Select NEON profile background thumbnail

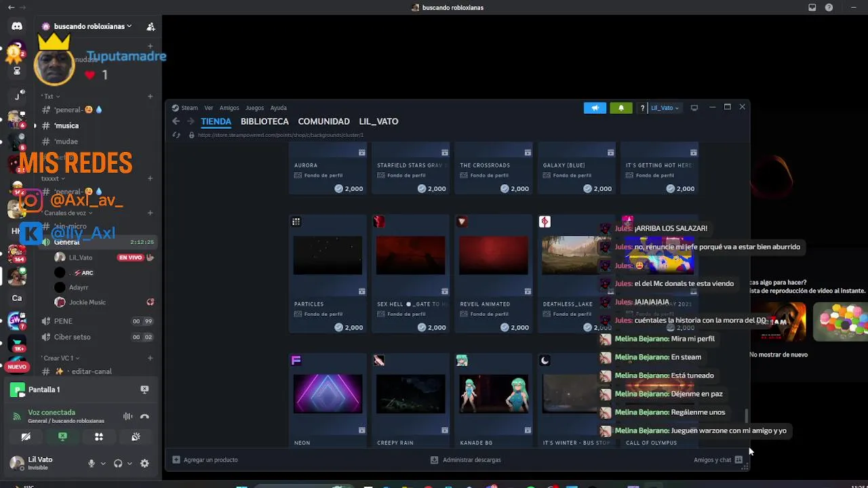328,393
